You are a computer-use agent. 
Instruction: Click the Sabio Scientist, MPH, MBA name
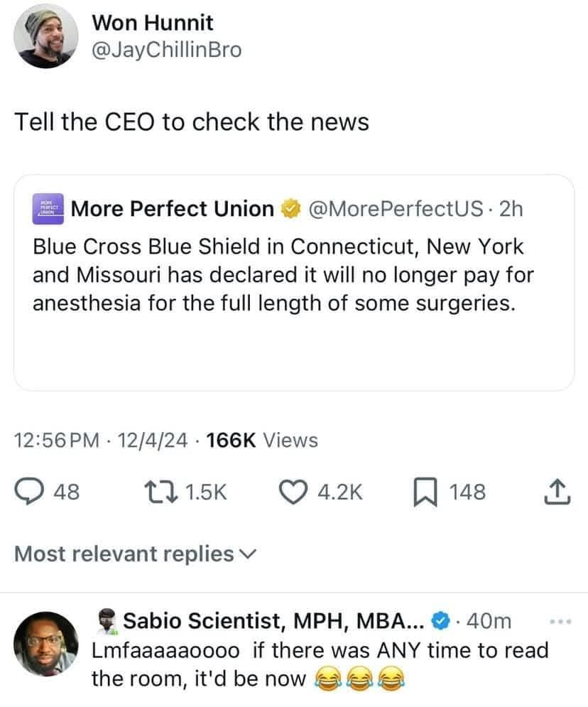[x=275, y=621]
